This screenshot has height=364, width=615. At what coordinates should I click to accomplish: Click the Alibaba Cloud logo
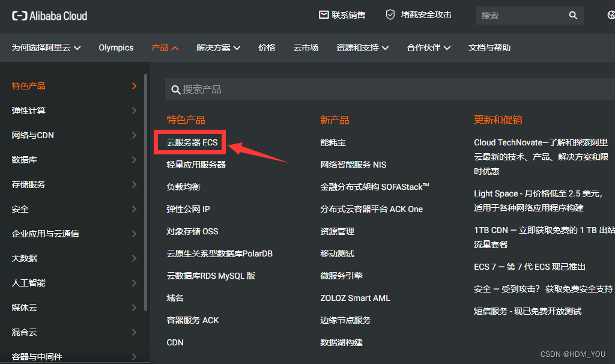point(49,16)
